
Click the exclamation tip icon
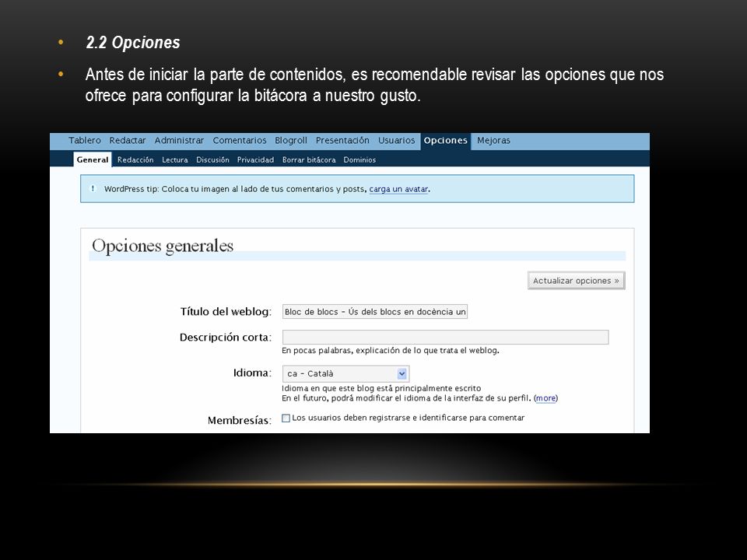(x=93, y=188)
